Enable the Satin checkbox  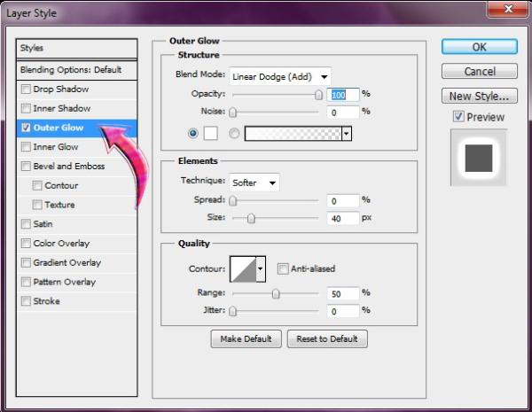tap(26, 224)
